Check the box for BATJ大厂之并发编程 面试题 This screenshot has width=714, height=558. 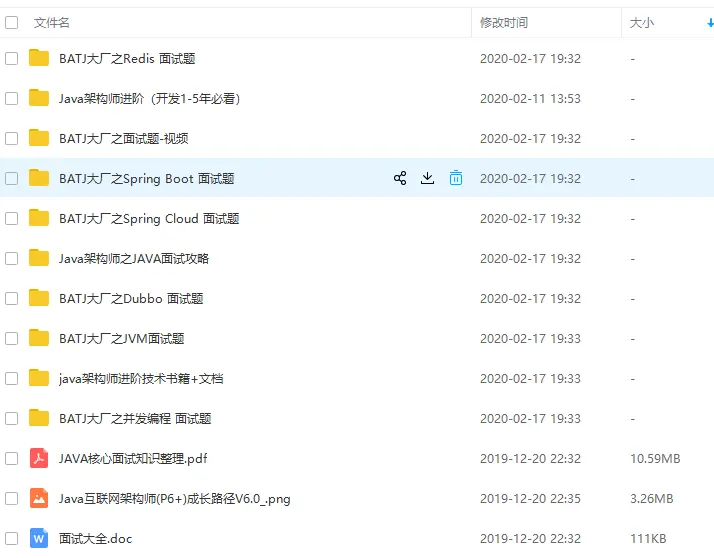tap(11, 418)
